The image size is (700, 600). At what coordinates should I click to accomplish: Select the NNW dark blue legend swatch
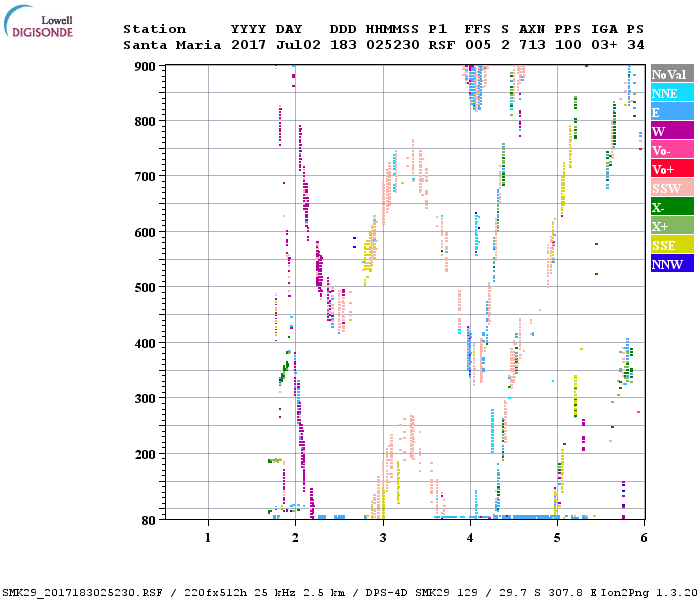point(672,263)
